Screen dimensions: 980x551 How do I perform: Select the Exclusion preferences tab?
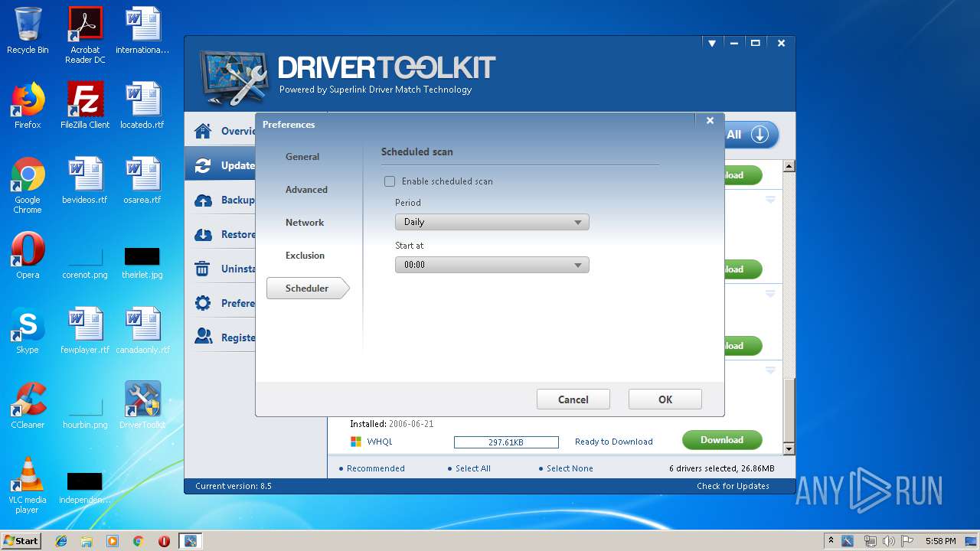click(305, 256)
